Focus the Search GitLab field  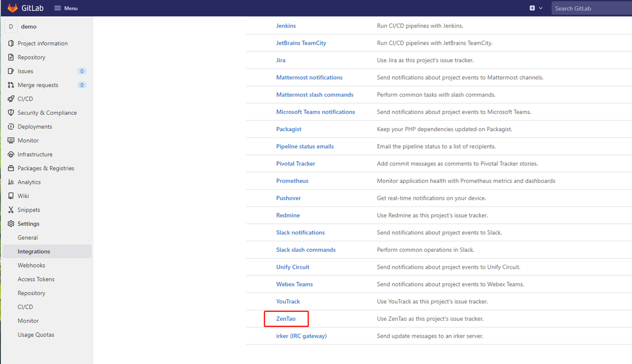591,8
